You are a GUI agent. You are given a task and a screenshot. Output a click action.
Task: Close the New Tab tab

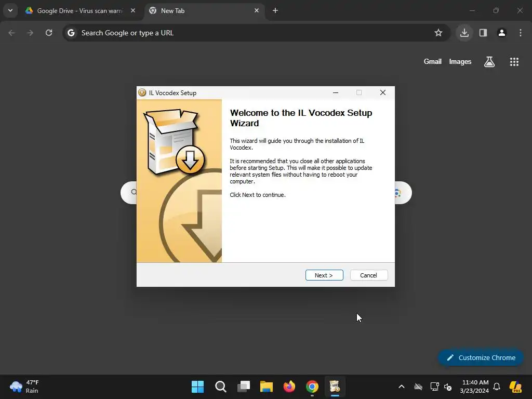coord(257,10)
